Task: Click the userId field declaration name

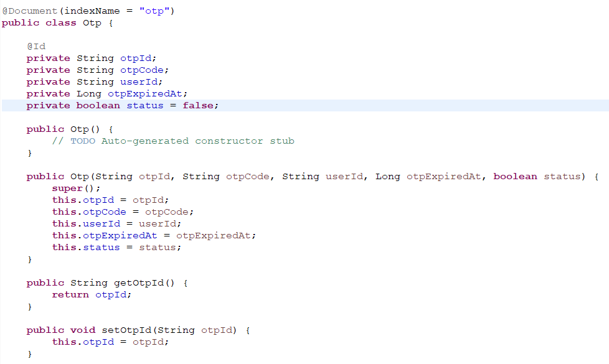Action: click(139, 82)
